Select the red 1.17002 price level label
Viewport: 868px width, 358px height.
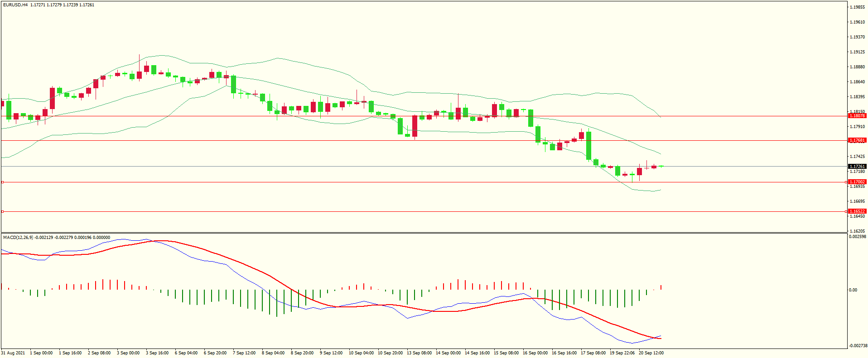857,182
